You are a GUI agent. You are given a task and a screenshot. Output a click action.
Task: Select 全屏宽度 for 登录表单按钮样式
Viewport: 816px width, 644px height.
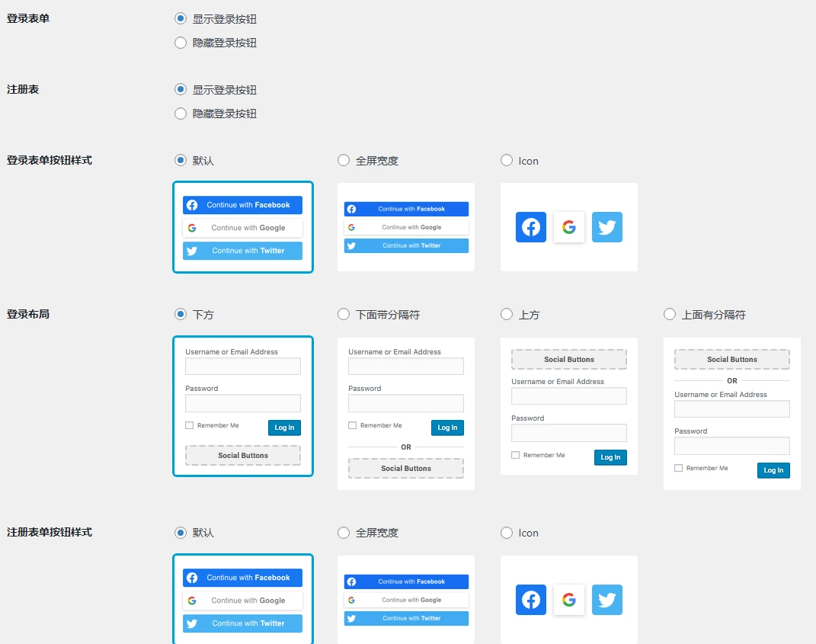[x=344, y=160]
